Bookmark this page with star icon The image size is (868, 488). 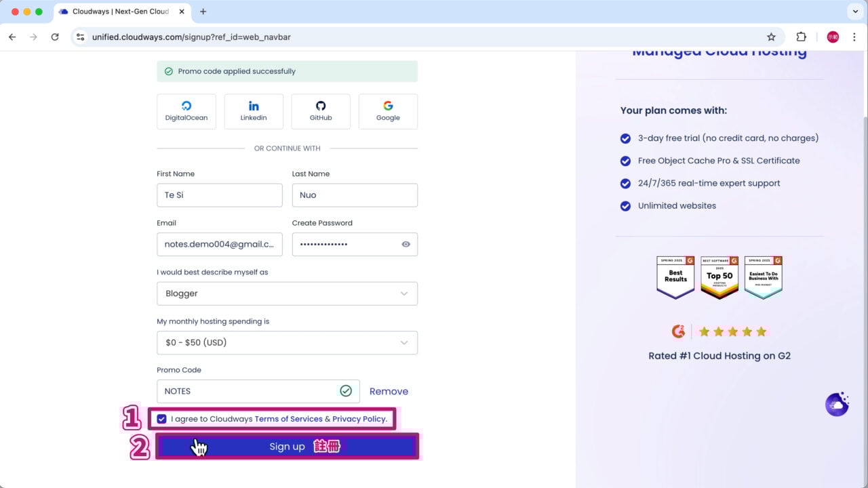(x=771, y=37)
